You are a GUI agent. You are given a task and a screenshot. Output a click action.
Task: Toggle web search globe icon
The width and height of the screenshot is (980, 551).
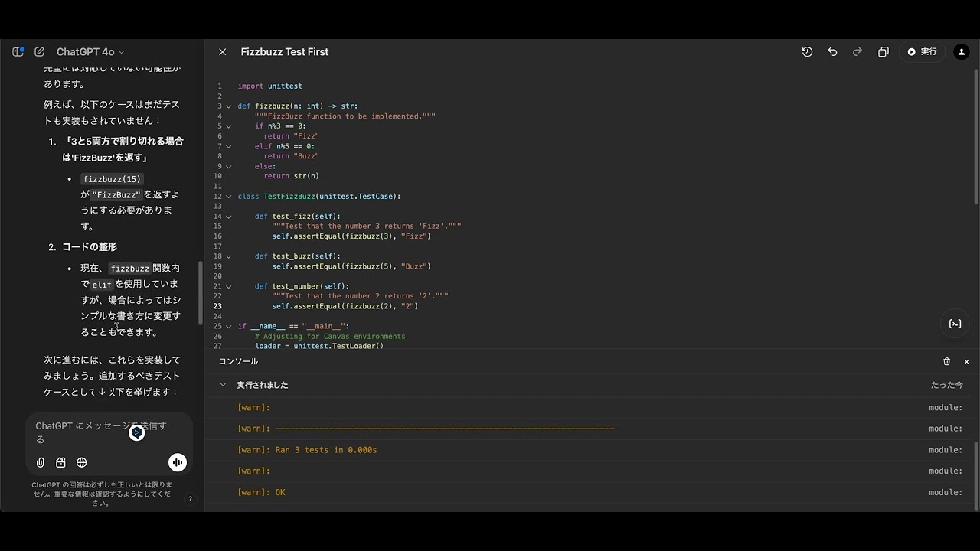pyautogui.click(x=82, y=462)
